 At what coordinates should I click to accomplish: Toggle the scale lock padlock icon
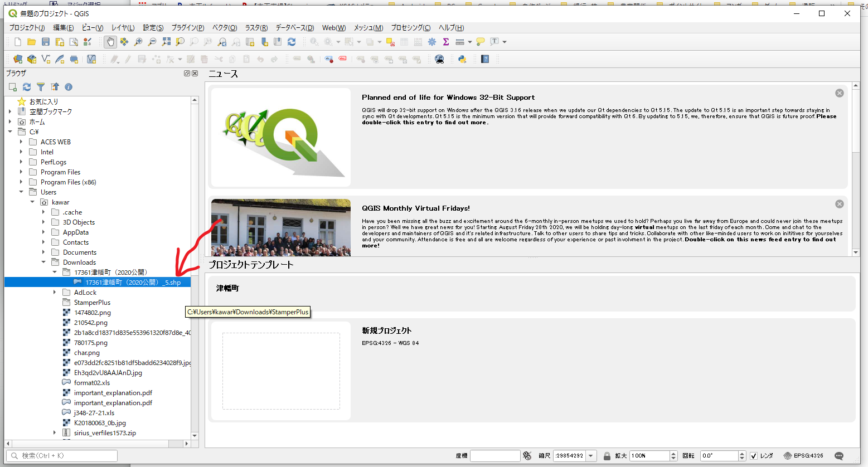click(607, 456)
